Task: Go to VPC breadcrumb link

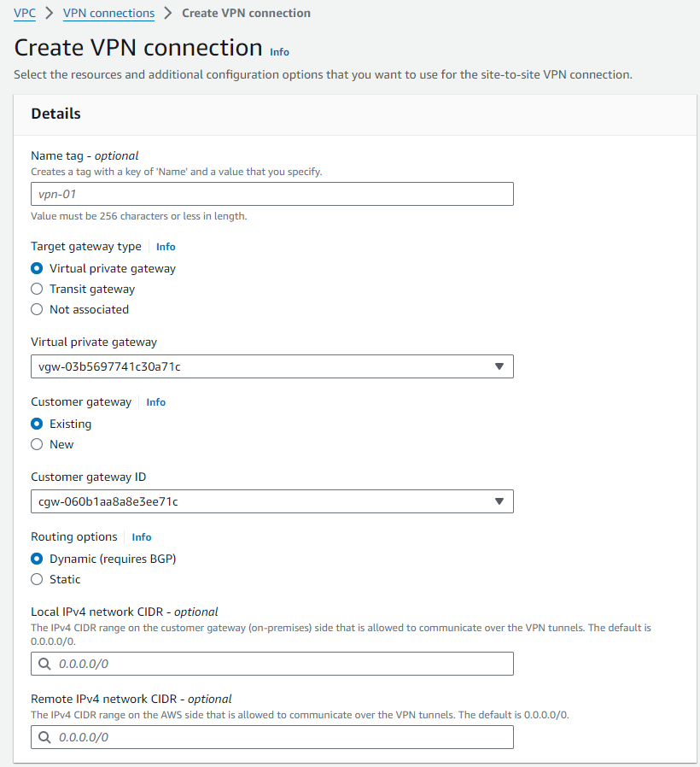Action: tap(25, 14)
